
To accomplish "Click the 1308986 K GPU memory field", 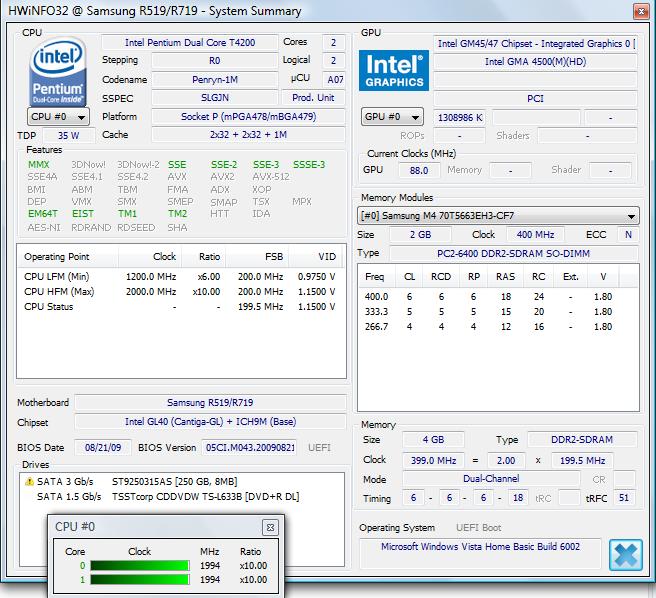I will (459, 118).
